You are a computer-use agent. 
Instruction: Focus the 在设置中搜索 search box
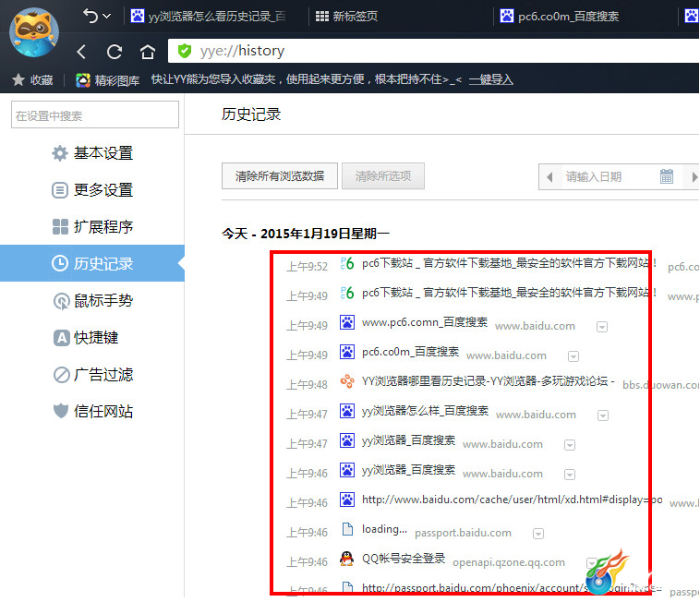[95, 114]
